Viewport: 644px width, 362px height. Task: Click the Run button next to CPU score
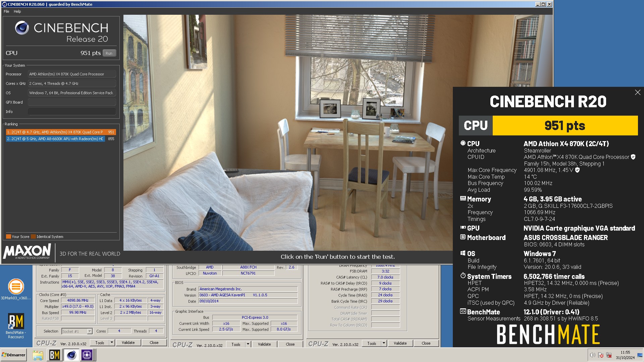[x=109, y=53]
